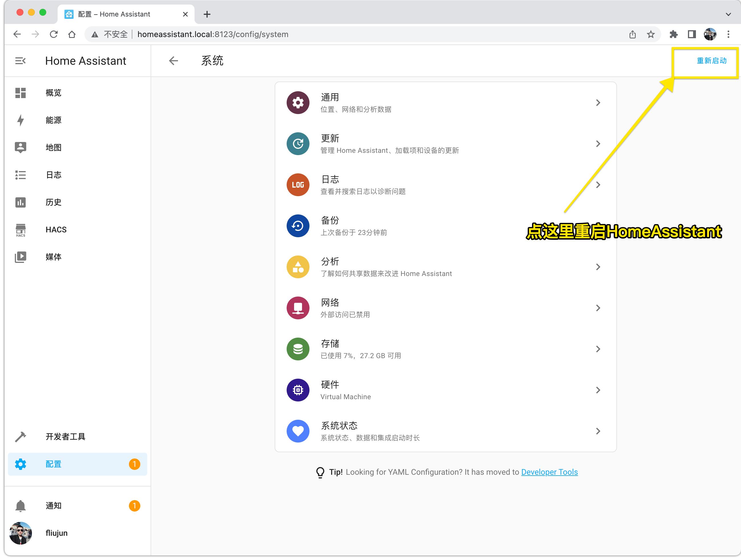Open 通知 notifications in the sidebar
The image size is (741, 560).
20,506
